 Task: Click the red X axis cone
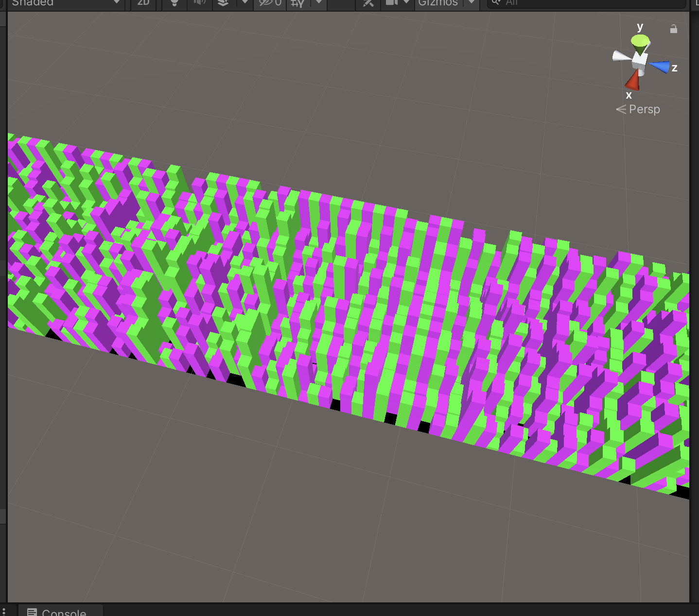(x=633, y=80)
